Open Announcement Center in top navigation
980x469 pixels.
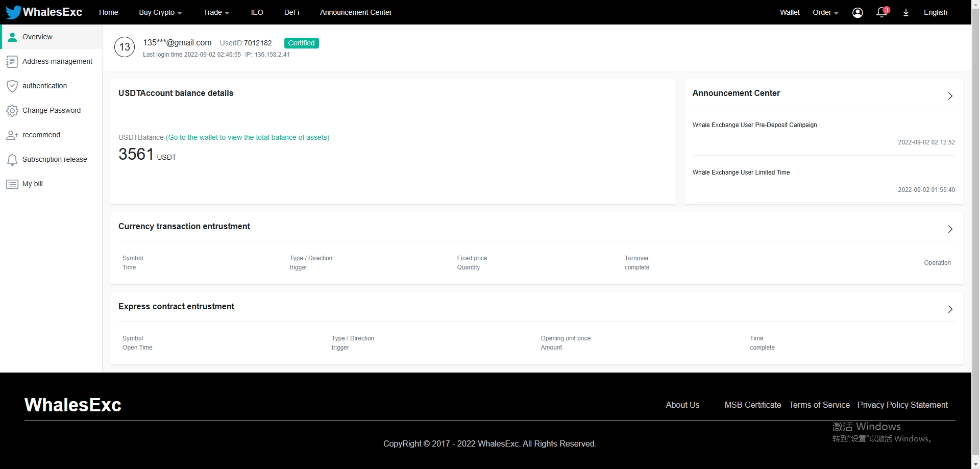click(356, 12)
